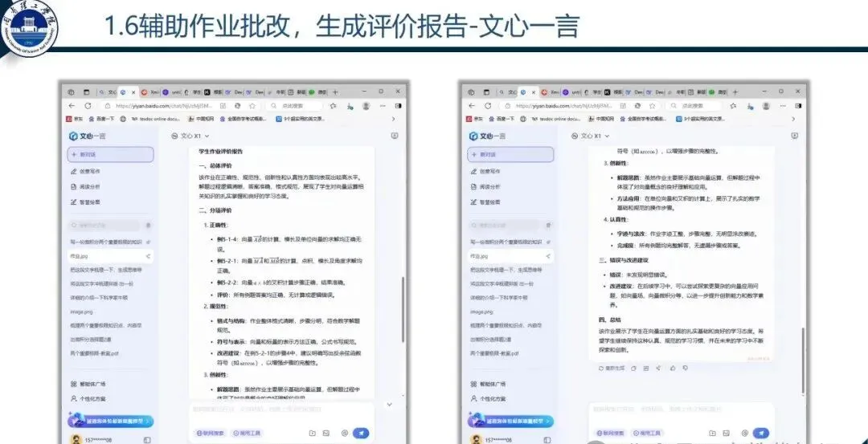Focus history search field in right window
Screen dimensions: 868x444
504,226
